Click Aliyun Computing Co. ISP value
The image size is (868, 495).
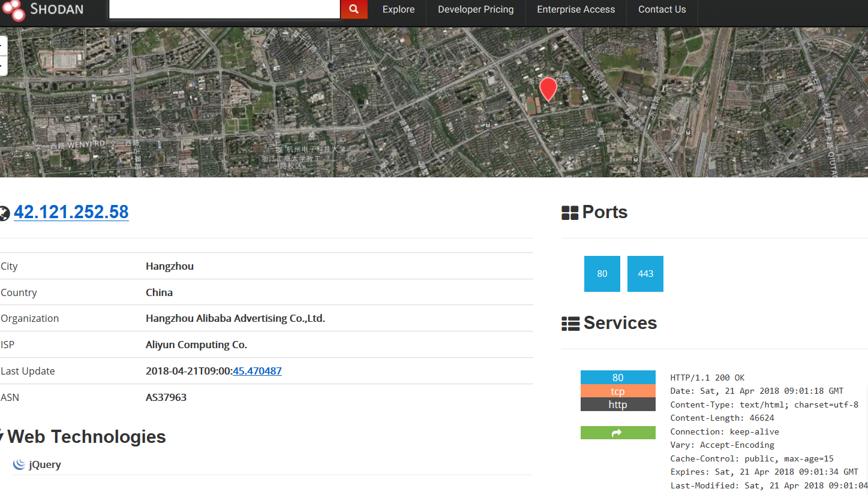pos(196,345)
